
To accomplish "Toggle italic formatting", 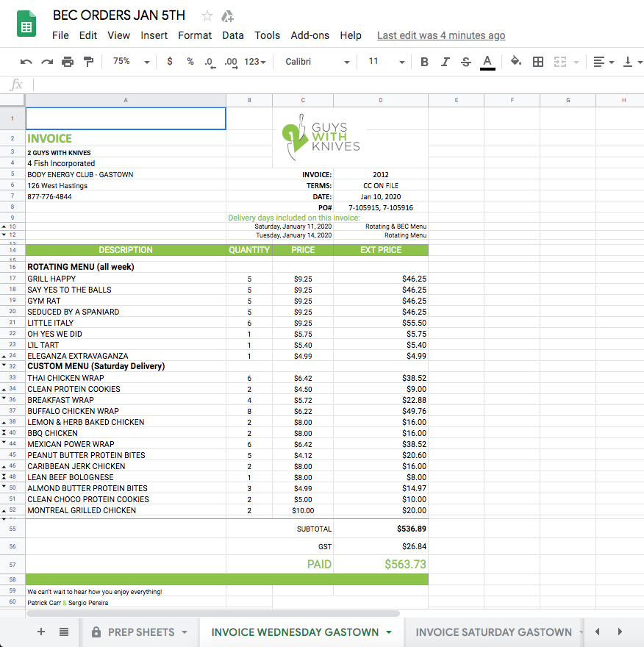I will click(445, 62).
